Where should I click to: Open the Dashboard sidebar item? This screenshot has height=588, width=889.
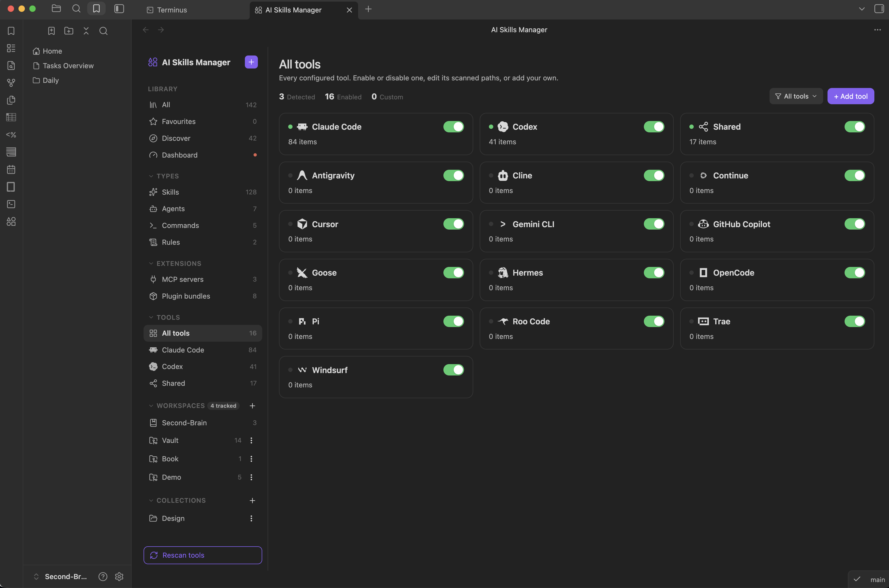click(203, 155)
